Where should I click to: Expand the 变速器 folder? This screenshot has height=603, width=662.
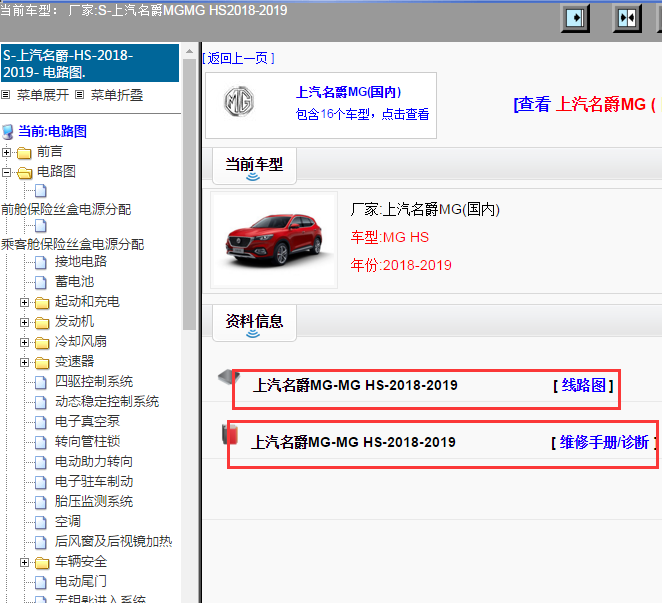pyautogui.click(x=24, y=362)
